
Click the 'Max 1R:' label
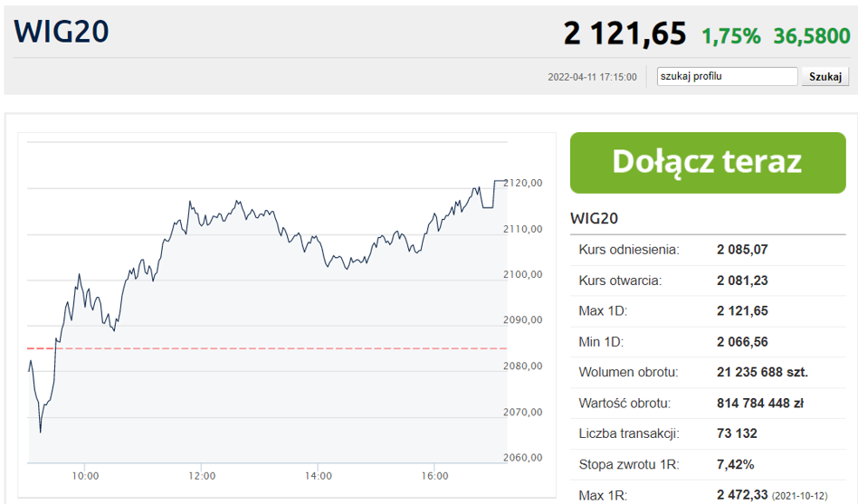[603, 495]
